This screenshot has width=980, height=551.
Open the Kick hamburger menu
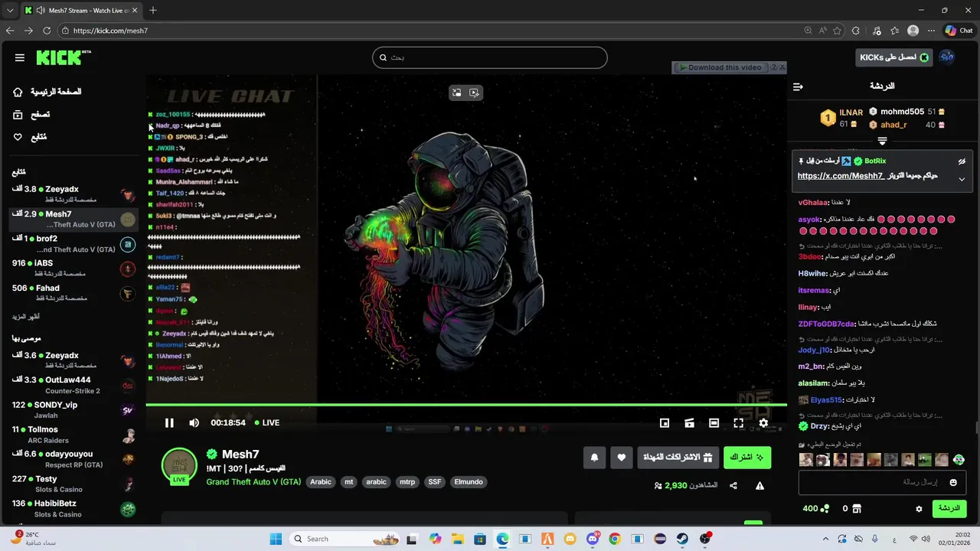pos(20,57)
